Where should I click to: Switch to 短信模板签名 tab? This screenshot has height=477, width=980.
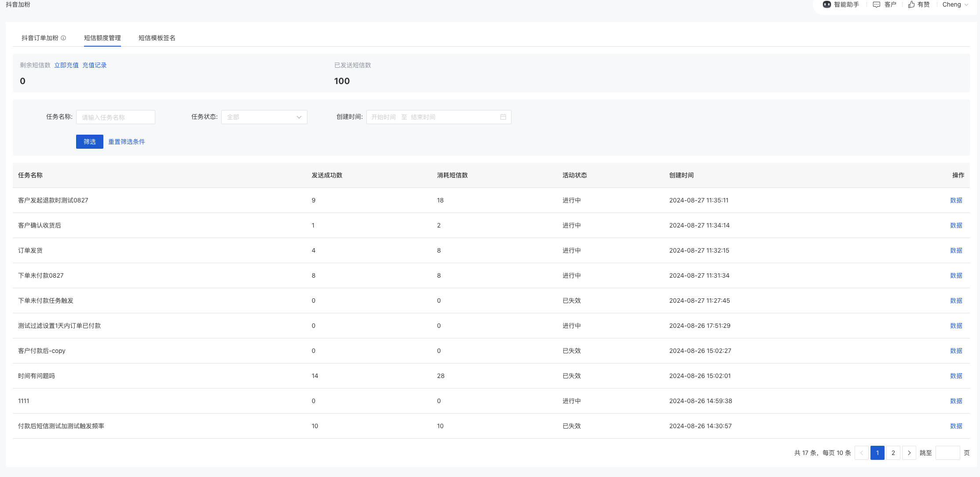tap(157, 38)
